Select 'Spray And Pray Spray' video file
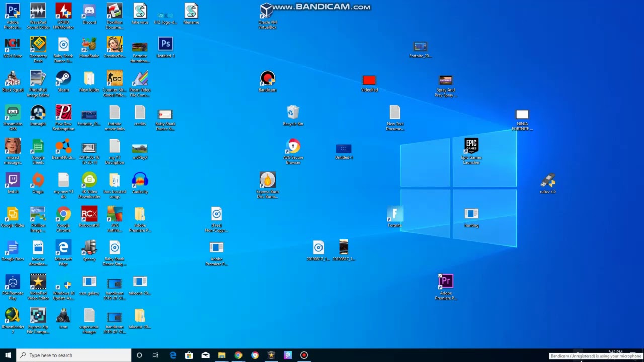 (x=446, y=86)
